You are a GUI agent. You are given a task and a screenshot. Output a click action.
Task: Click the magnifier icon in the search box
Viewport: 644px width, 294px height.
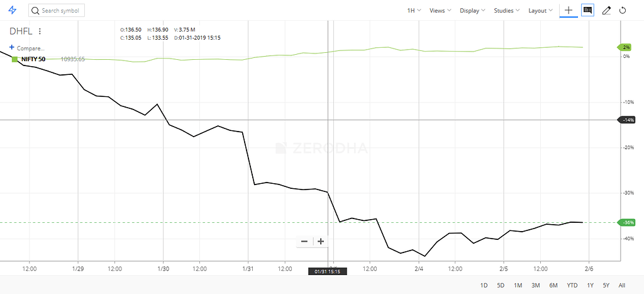coord(35,11)
